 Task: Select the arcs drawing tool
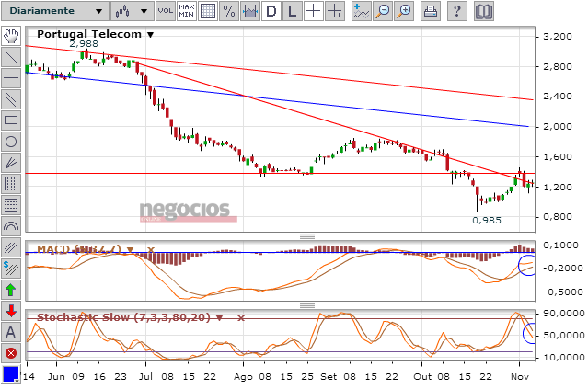point(11,226)
